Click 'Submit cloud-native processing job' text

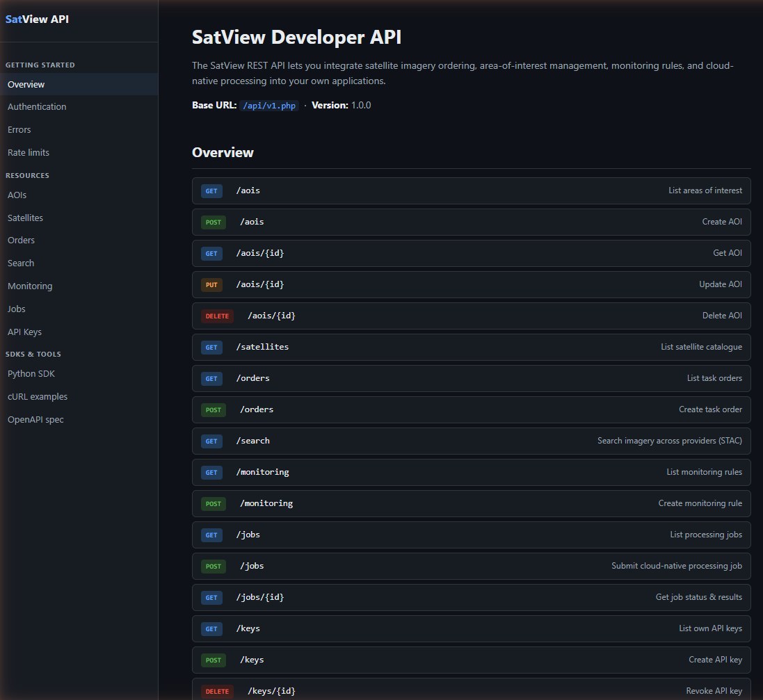coord(677,566)
